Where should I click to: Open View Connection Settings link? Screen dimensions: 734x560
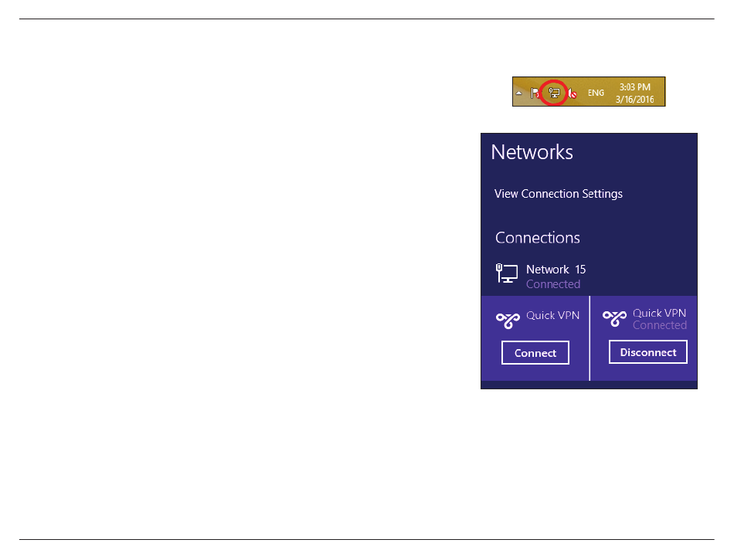559,194
